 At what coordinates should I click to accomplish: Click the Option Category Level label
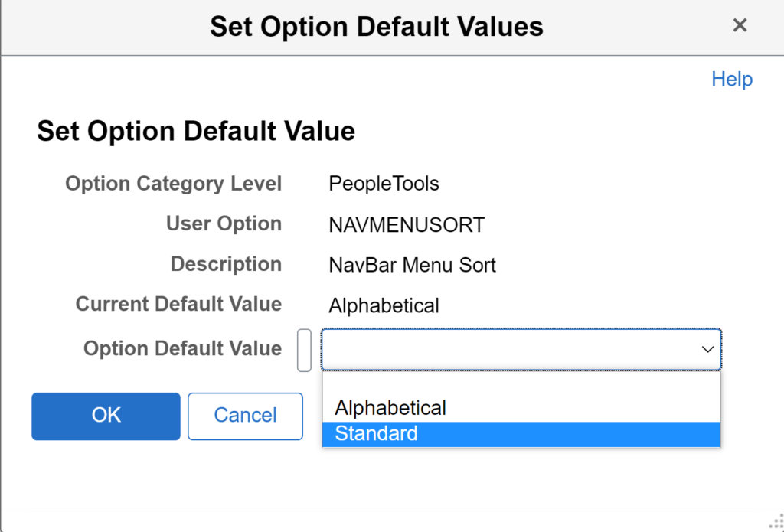tap(174, 184)
